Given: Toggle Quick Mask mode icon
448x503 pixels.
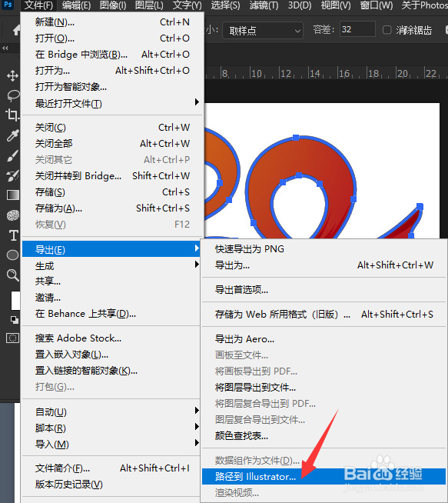Looking at the screenshot, I should coord(13,338).
